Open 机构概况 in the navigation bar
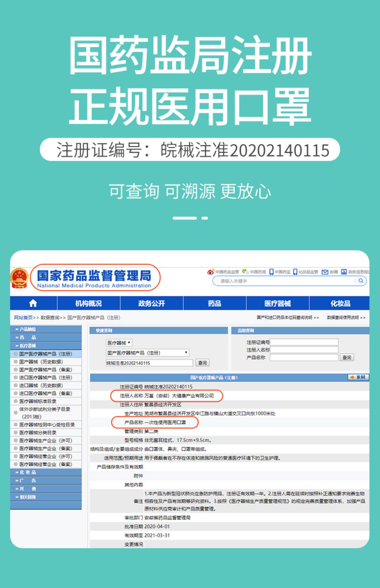The height and width of the screenshot is (588, 380). coord(89,303)
